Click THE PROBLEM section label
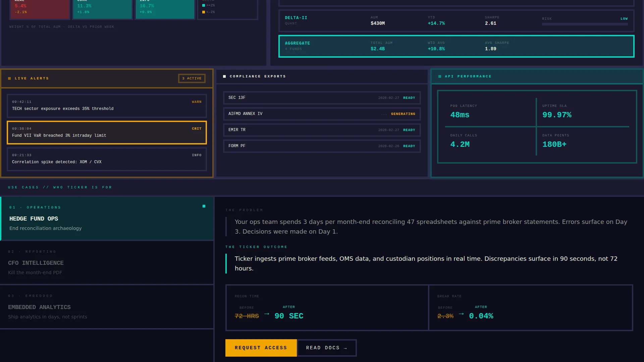This screenshot has width=644, height=362. 244,210
